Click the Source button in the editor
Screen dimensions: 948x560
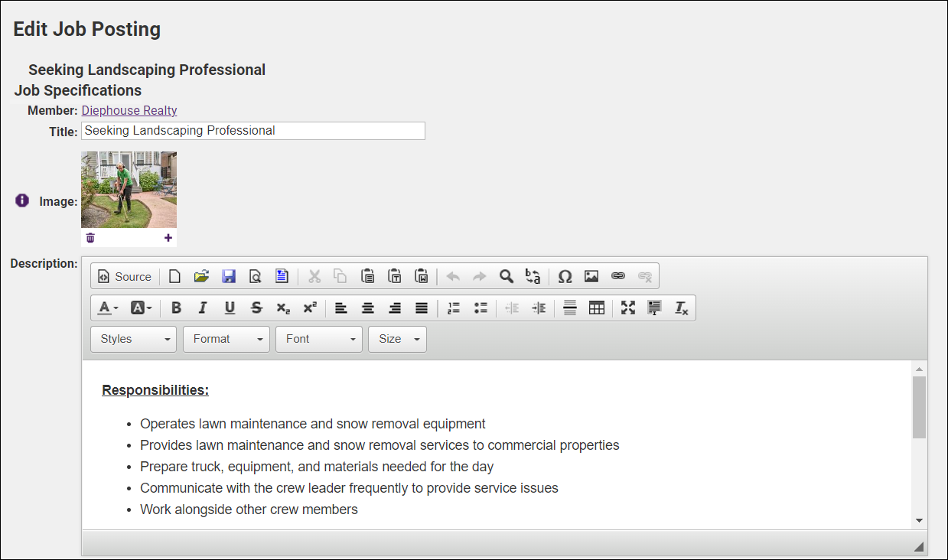(x=124, y=277)
